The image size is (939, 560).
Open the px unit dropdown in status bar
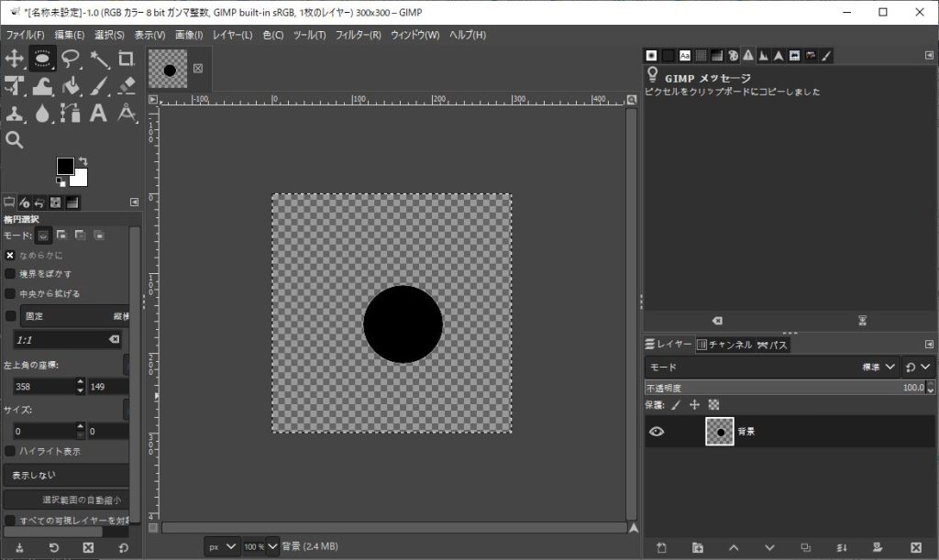coord(222,546)
